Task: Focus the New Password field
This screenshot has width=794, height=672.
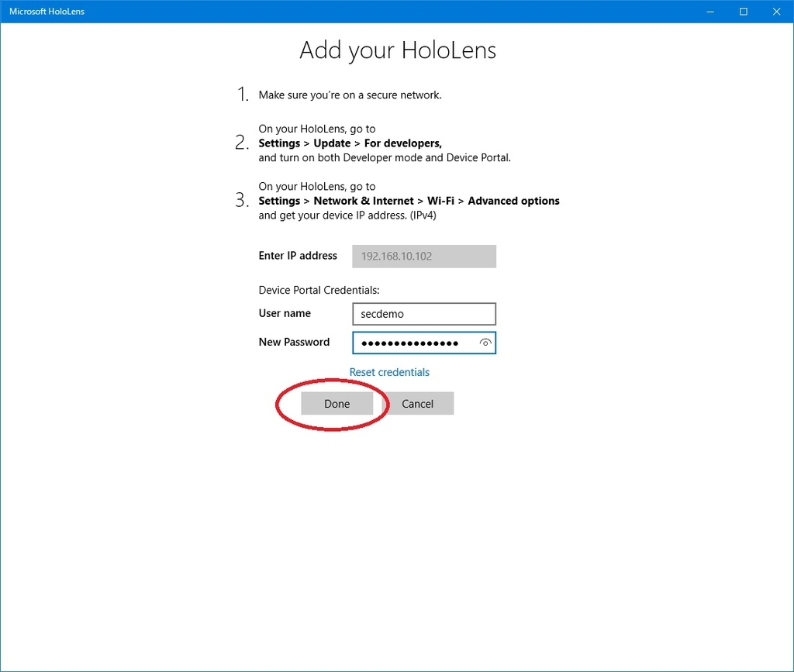Action: [x=424, y=343]
